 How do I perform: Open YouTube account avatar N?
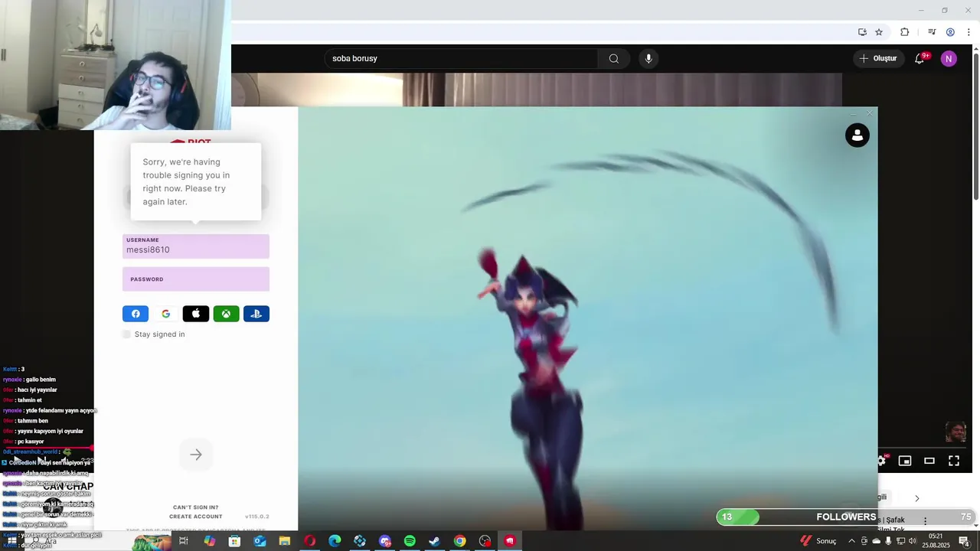point(949,58)
